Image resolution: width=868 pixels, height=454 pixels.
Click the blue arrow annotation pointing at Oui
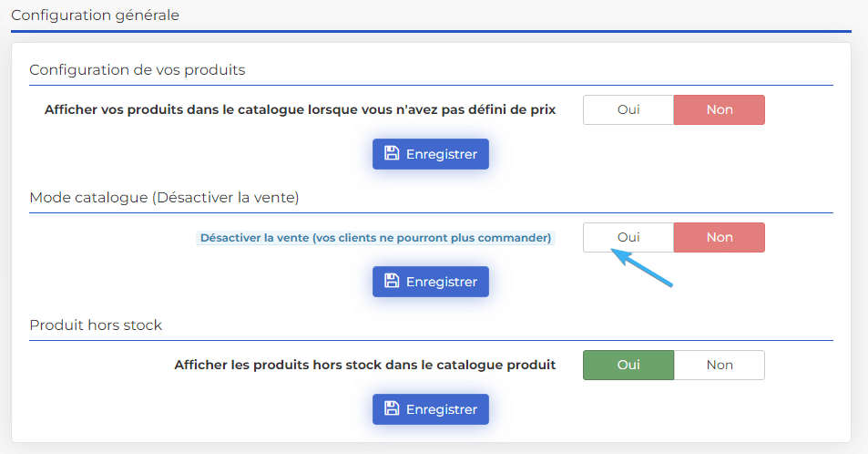[642, 268]
